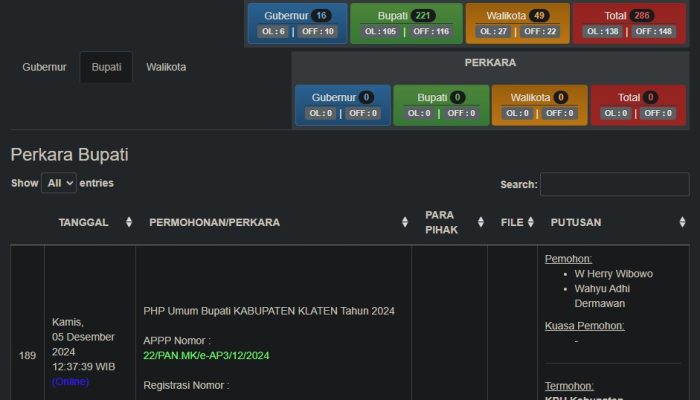This screenshot has height=400, width=700.
Task: Sort by FILE column arrows
Action: 530,222
